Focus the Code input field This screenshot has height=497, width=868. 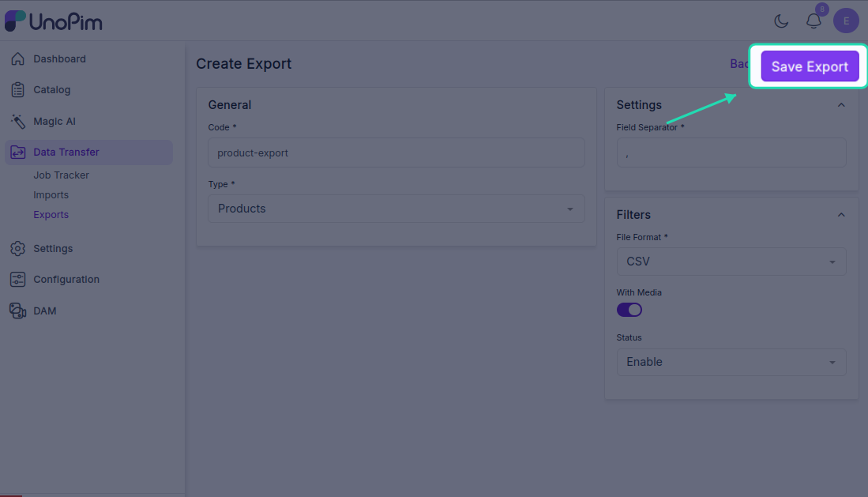[396, 152]
